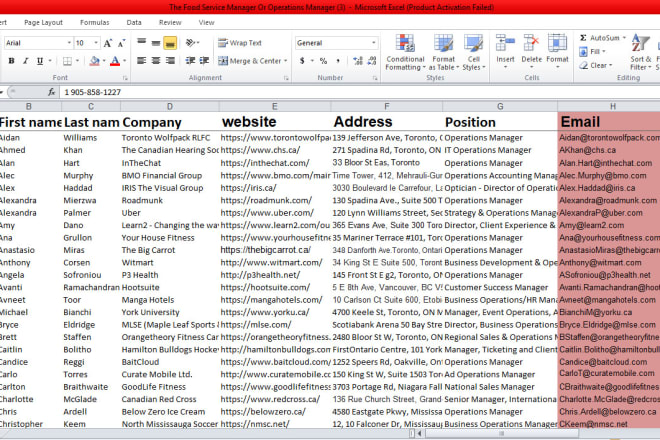
Task: Click the Insert cells icon
Action: point(505,43)
